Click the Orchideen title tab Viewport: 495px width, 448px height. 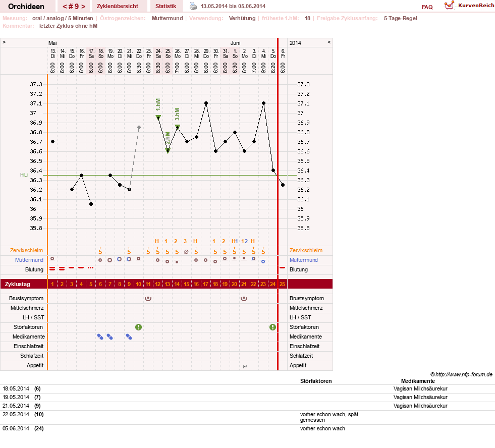pyautogui.click(x=26, y=7)
